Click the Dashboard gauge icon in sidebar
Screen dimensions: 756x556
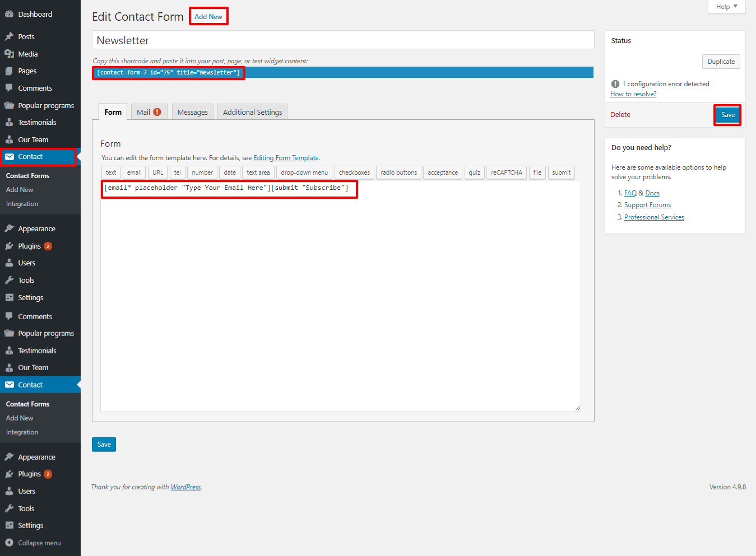click(9, 15)
